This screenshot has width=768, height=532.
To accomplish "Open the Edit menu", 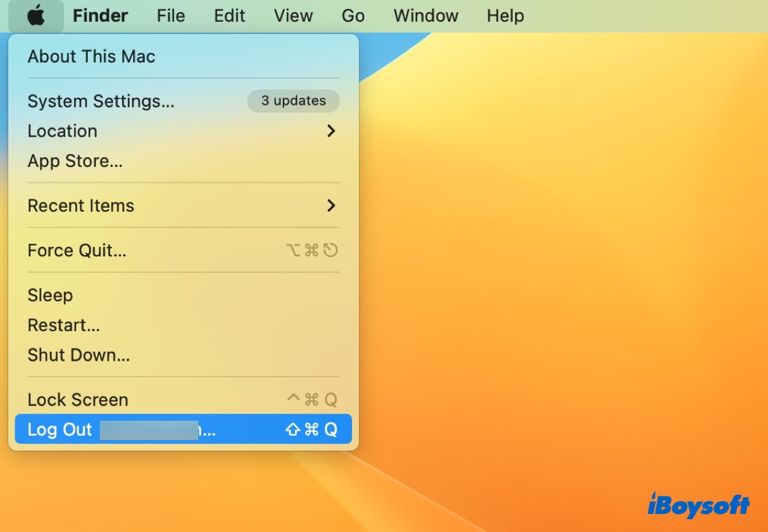I will point(230,16).
